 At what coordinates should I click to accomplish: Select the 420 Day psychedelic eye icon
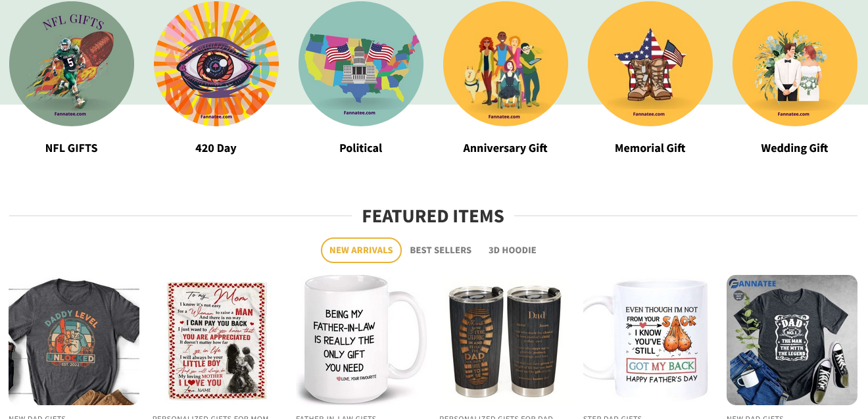point(216,64)
